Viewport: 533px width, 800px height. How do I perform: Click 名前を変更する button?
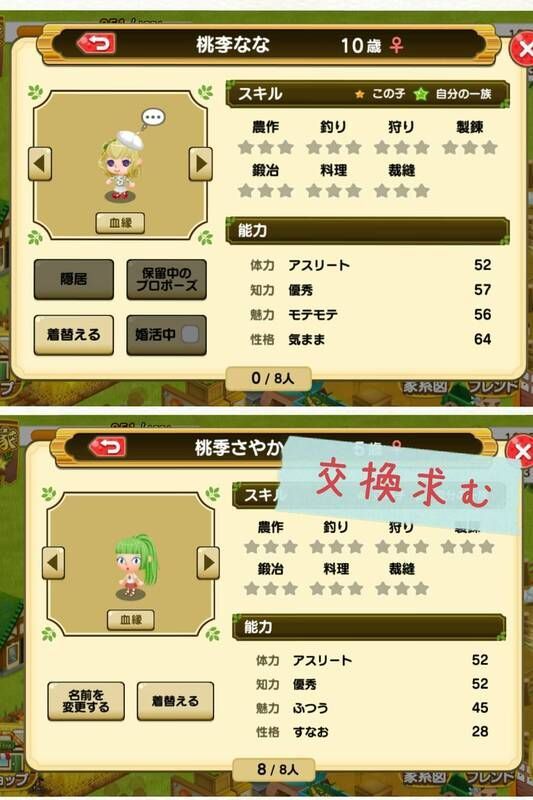pos(86,701)
